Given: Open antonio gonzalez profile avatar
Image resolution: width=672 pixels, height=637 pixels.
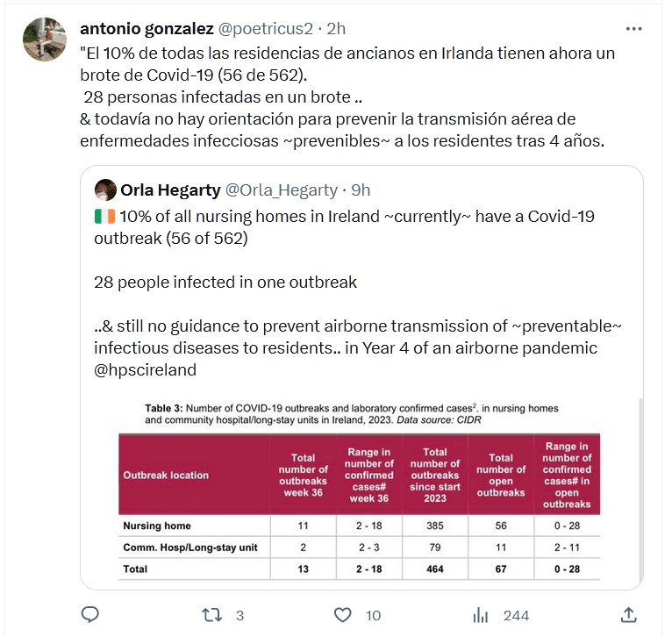Looking at the screenshot, I should tap(45, 39).
